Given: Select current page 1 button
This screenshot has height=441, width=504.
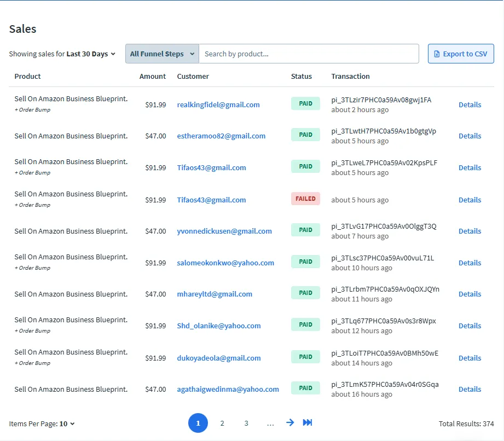Looking at the screenshot, I should (x=198, y=423).
